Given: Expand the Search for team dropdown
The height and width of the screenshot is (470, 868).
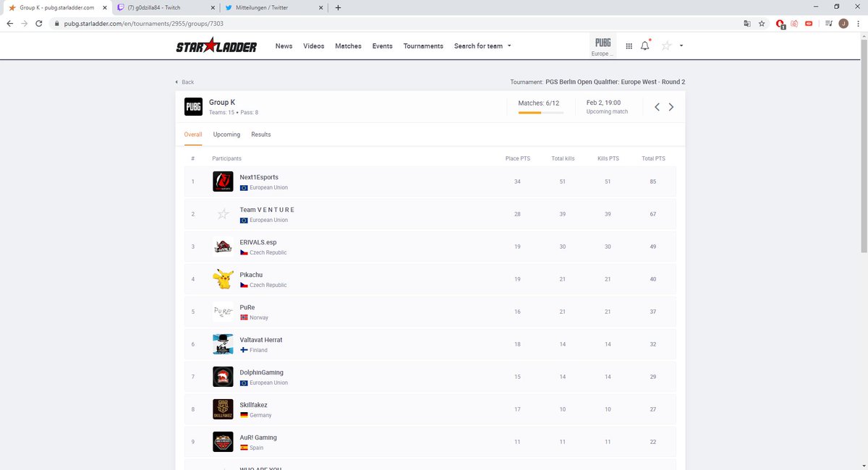Looking at the screenshot, I should click(482, 46).
